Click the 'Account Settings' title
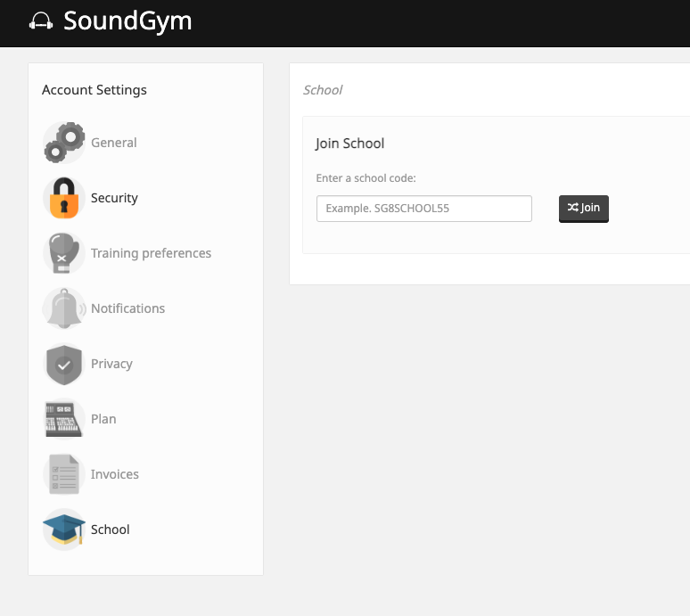The image size is (690, 616). click(x=94, y=90)
